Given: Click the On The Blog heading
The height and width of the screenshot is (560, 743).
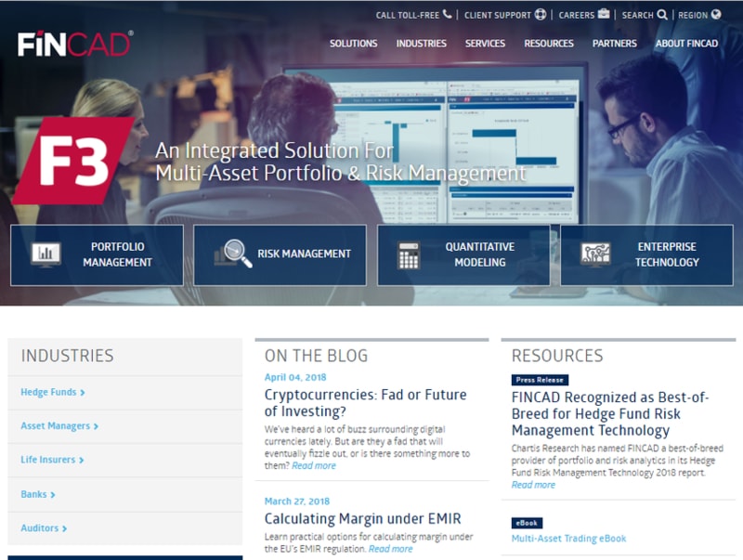Looking at the screenshot, I should [316, 356].
